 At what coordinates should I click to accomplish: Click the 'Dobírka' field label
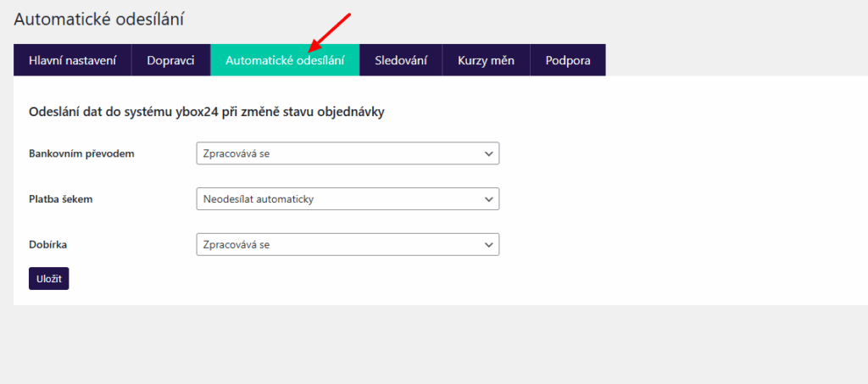pos(48,245)
